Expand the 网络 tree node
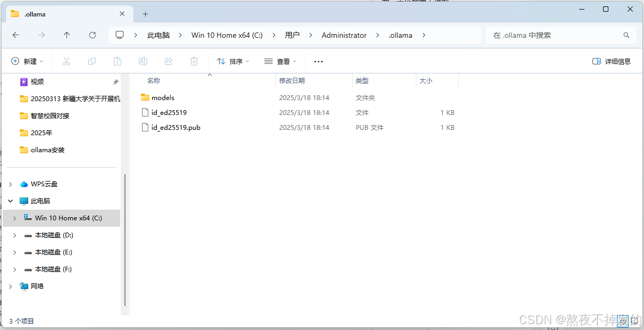Screen dimensions: 644x330 pos(10,286)
